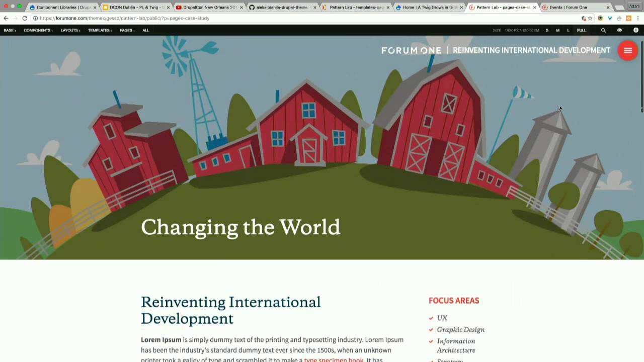Click the orange extension icon in toolbar
This screenshot has width=644, height=362.
[628, 18]
